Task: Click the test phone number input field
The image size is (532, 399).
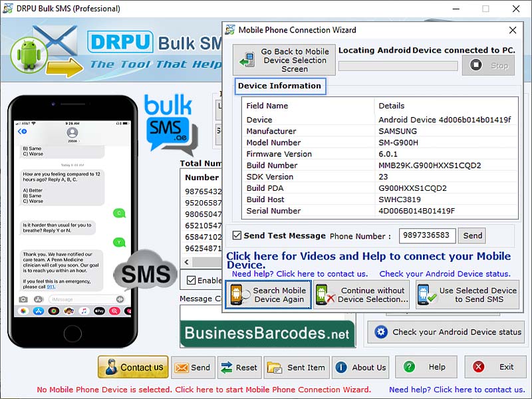Action: point(426,235)
